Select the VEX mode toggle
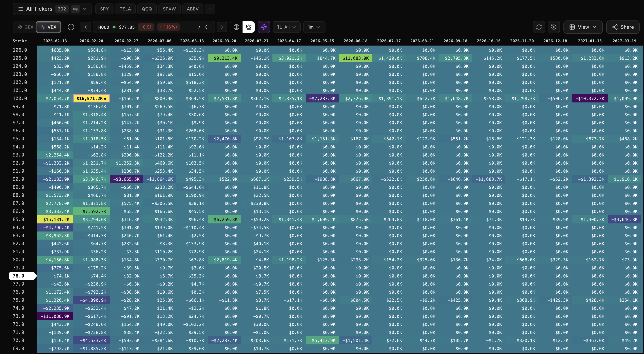The width and height of the screenshot is (644, 354). click(x=48, y=27)
